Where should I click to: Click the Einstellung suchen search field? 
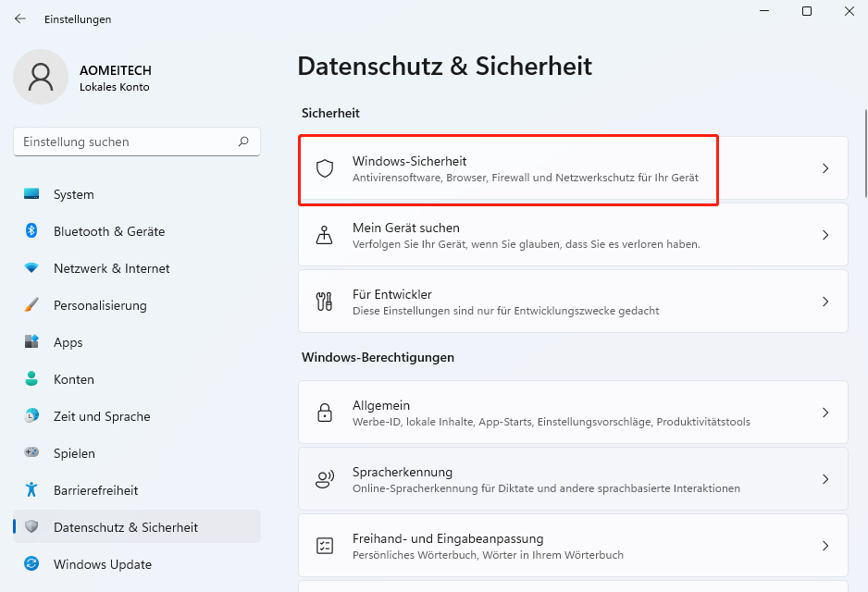pos(125,142)
